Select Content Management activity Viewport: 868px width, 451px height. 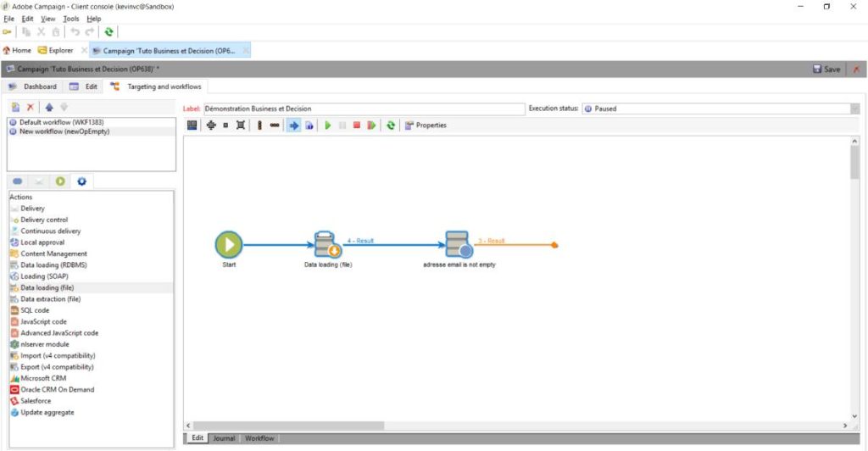(x=53, y=254)
